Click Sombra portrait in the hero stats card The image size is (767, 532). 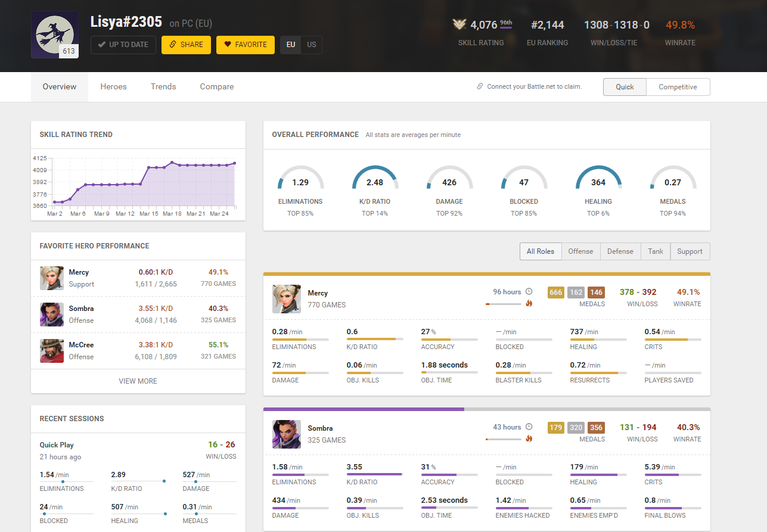click(287, 434)
